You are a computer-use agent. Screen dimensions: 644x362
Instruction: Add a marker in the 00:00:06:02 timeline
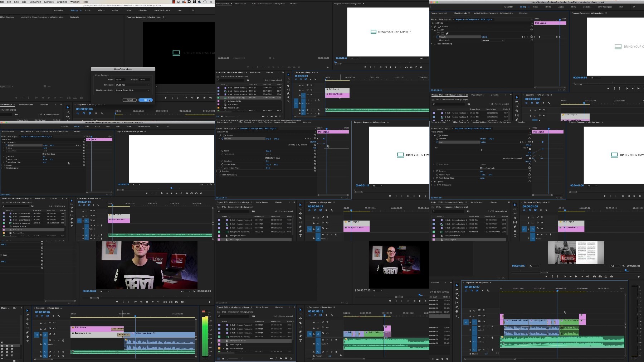click(x=53, y=316)
